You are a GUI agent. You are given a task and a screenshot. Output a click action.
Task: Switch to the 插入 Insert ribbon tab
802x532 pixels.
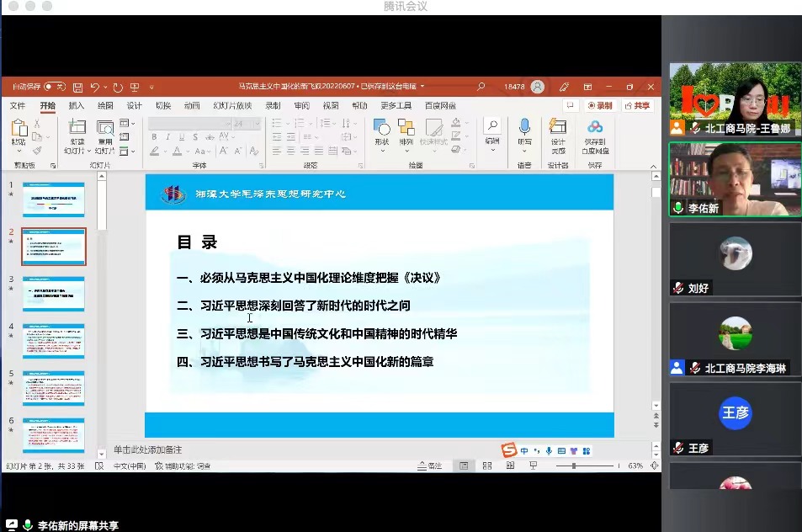click(x=76, y=106)
